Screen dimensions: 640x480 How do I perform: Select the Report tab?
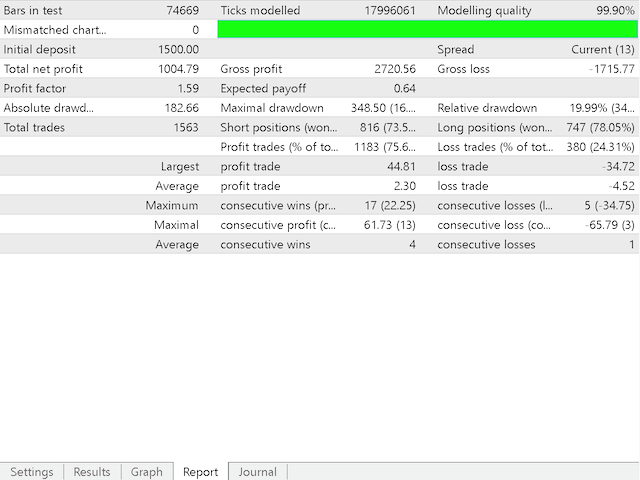200,472
